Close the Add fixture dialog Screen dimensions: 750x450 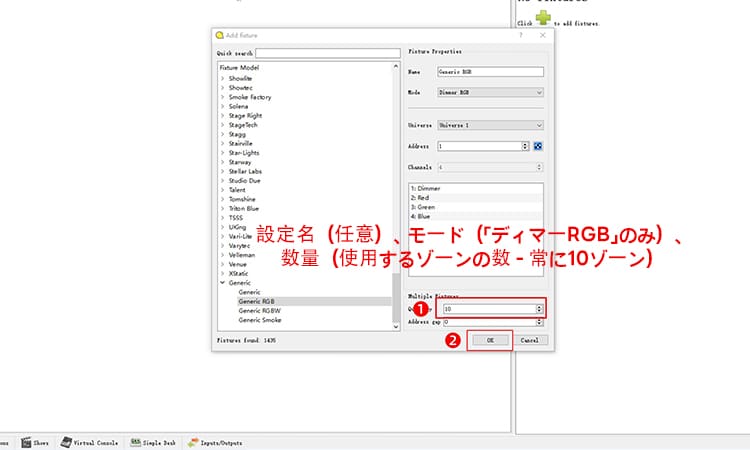(542, 35)
